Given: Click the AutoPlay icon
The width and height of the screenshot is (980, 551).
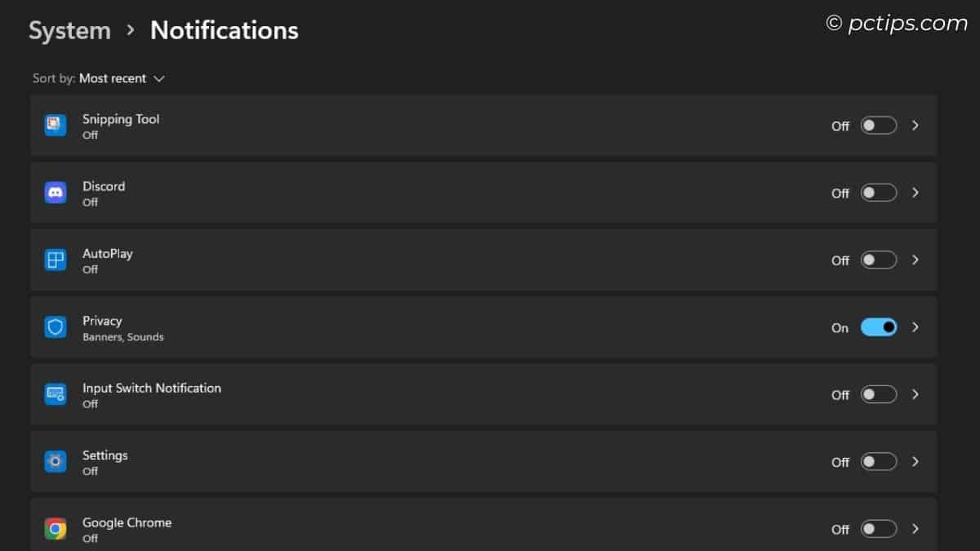Looking at the screenshot, I should tap(55, 260).
